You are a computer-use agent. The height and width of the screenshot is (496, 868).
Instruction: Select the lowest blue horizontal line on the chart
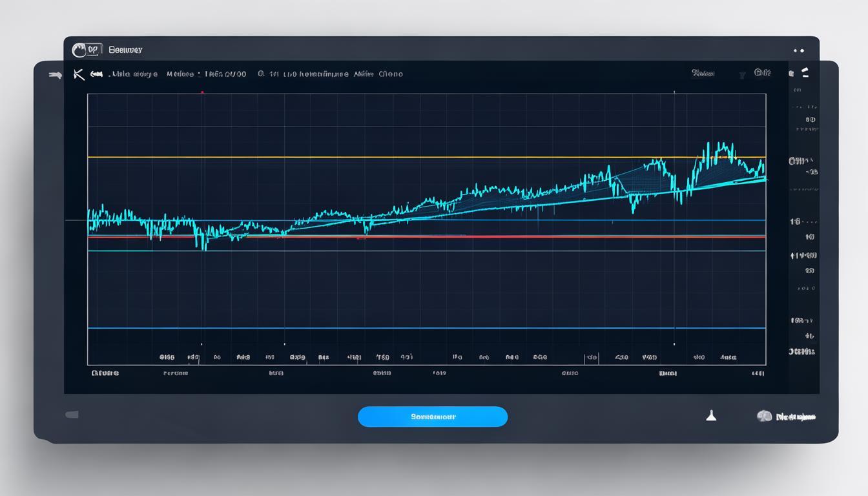426,328
